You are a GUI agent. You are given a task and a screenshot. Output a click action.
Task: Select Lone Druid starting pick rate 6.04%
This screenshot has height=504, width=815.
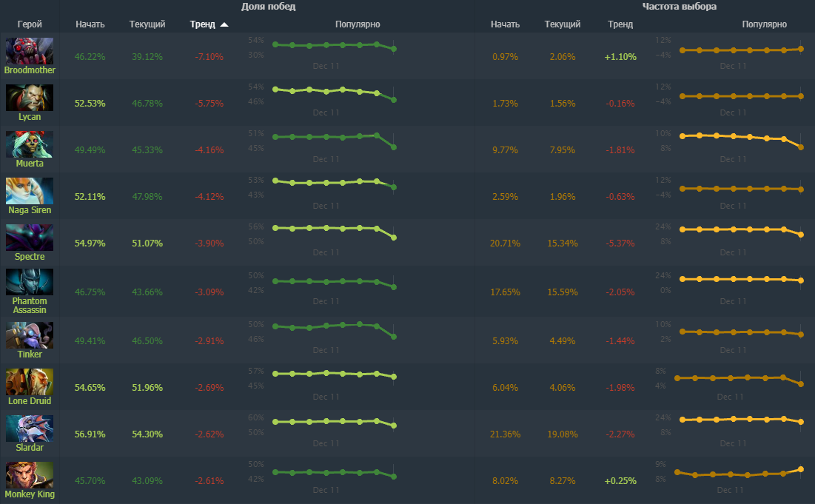506,388
